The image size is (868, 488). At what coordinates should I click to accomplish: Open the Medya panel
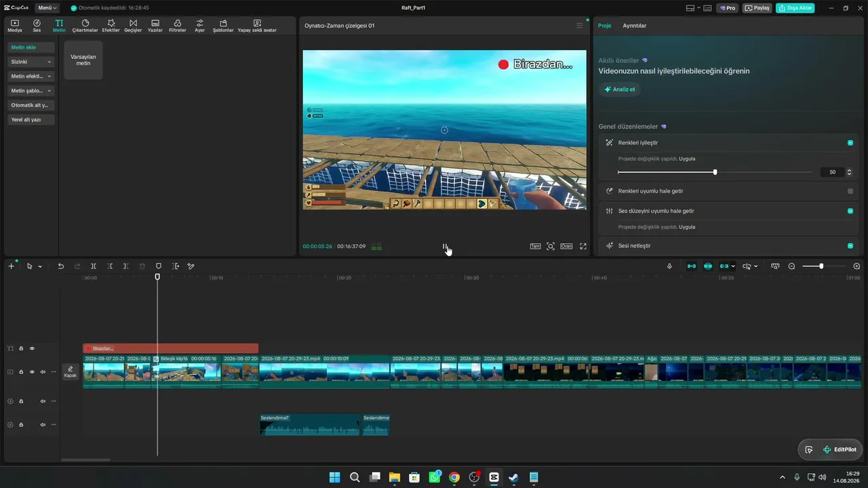15,26
